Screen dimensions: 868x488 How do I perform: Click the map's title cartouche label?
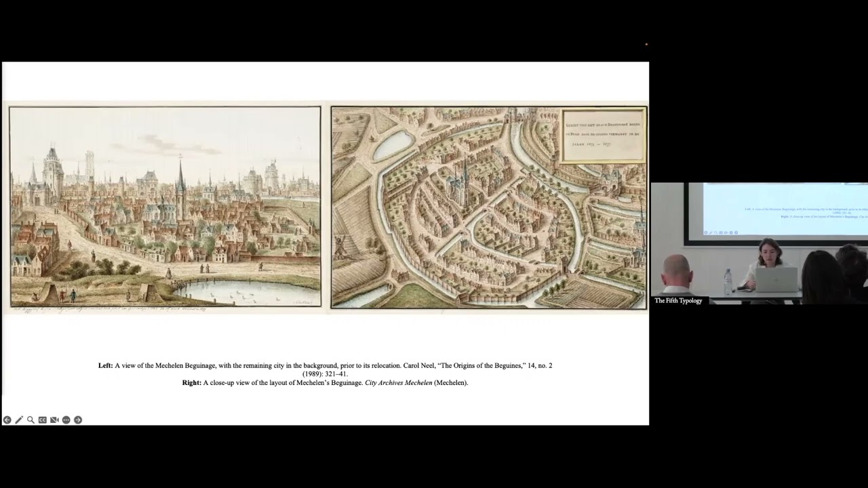604,136
